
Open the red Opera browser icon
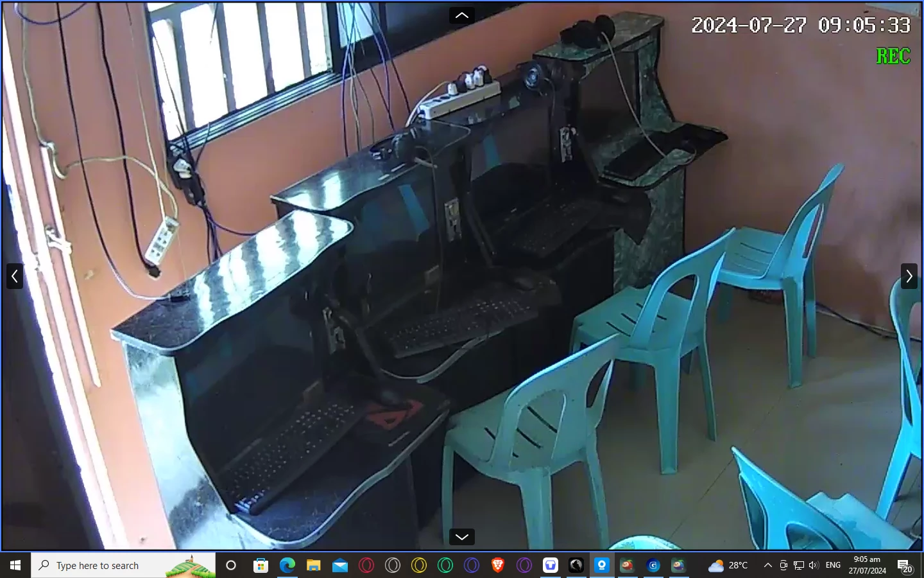[x=366, y=565]
